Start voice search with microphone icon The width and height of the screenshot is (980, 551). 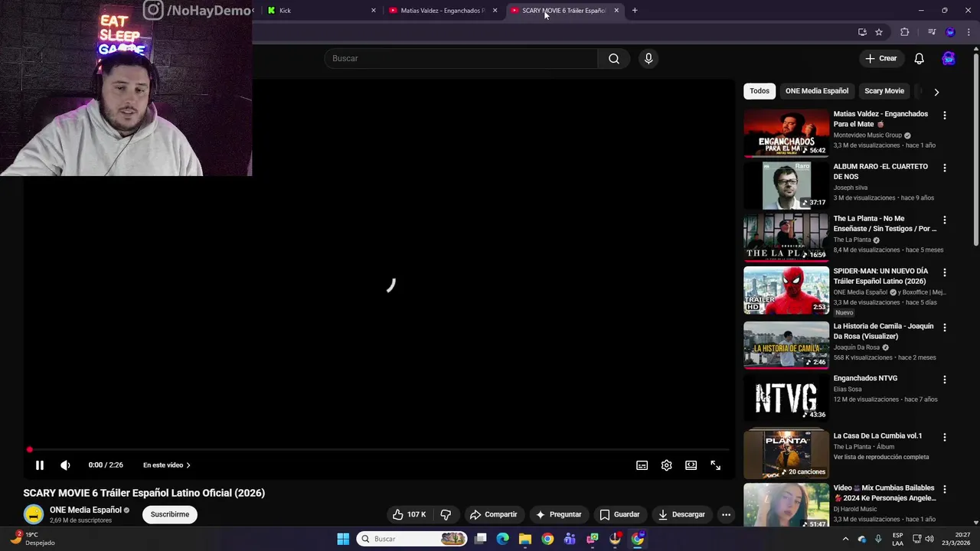648,58
